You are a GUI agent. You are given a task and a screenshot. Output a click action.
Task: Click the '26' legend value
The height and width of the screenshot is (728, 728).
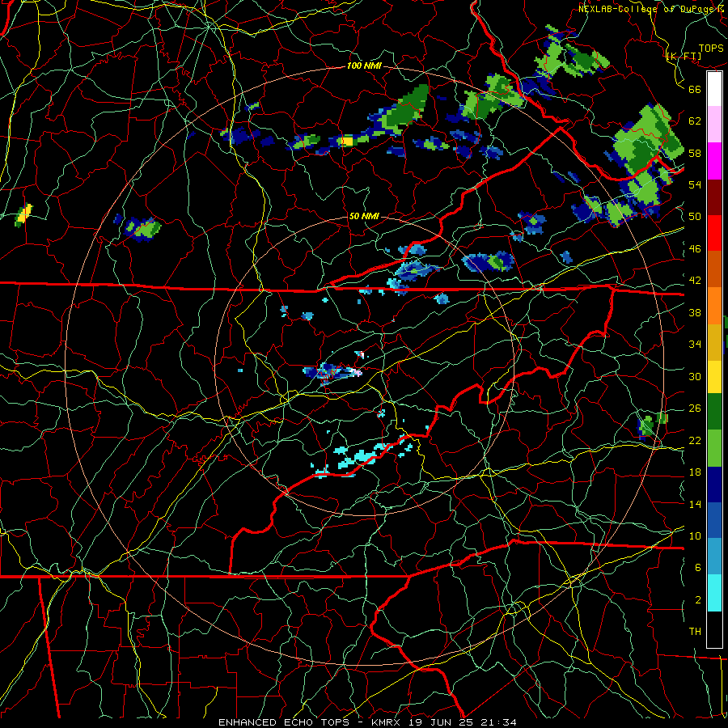click(x=695, y=408)
